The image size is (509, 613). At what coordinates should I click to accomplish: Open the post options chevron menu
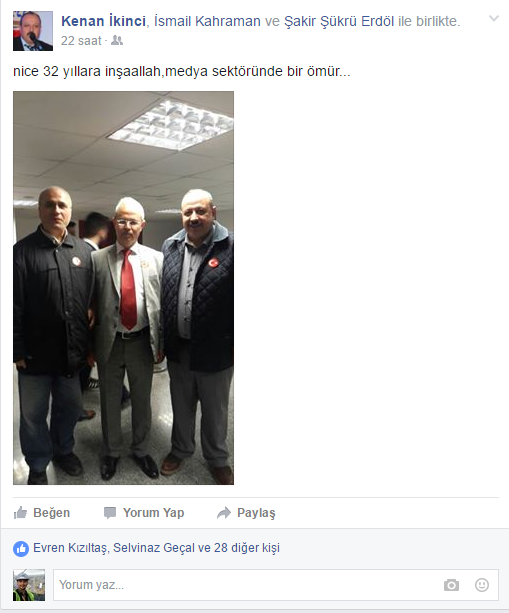coord(494,18)
